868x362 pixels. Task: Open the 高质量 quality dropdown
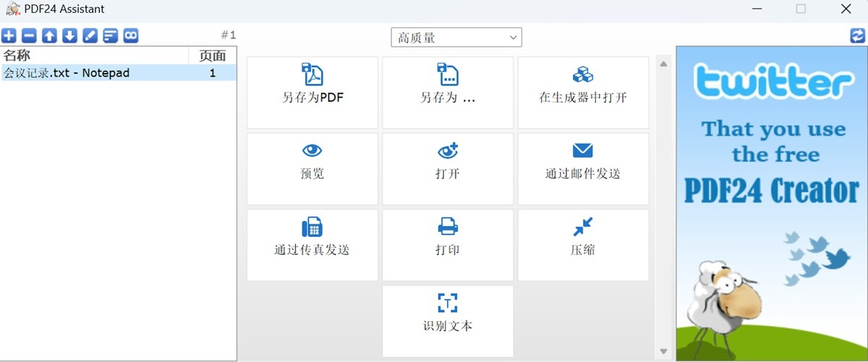click(x=456, y=38)
